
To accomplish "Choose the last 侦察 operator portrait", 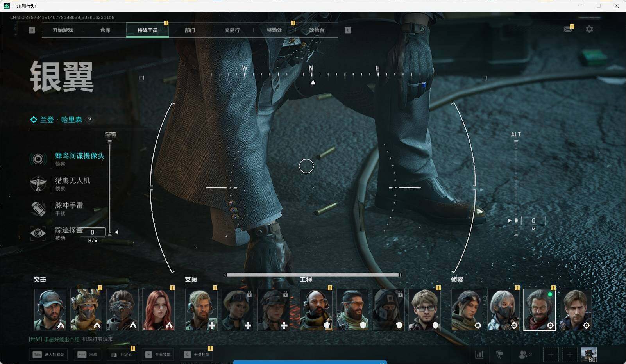I will coord(576,310).
